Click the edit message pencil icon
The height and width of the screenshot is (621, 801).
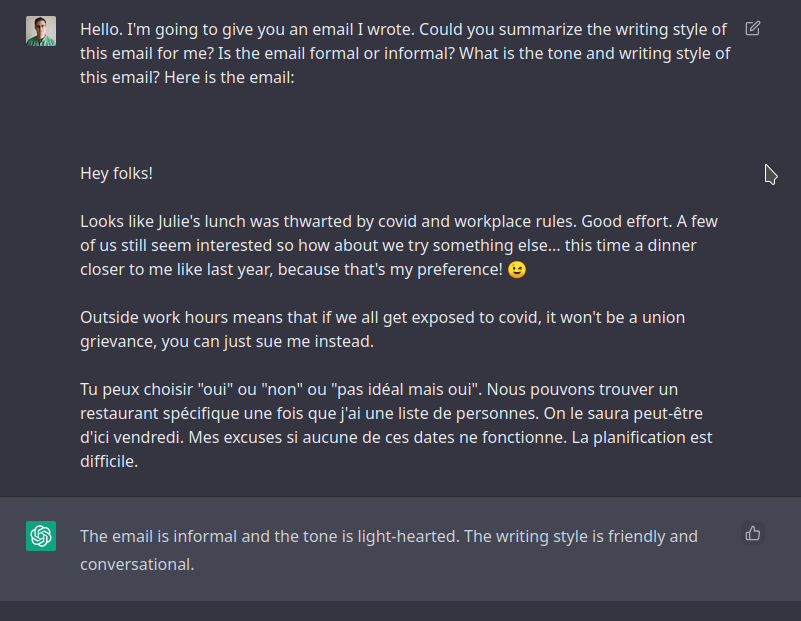click(x=752, y=28)
